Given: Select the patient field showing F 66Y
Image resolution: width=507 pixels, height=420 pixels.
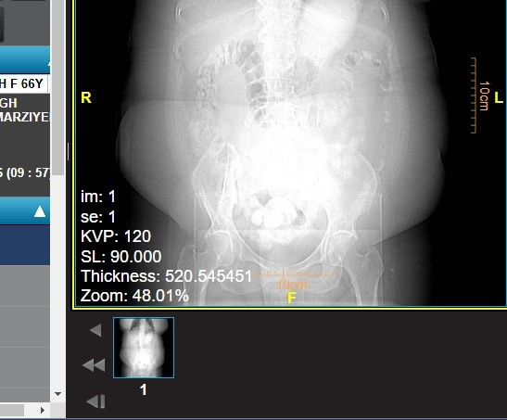Looking at the screenshot, I should (x=23, y=83).
